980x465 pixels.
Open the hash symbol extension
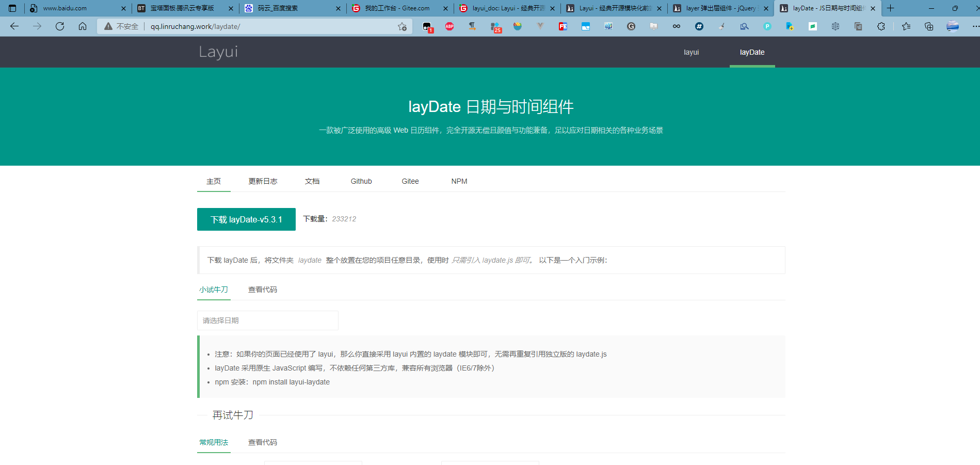pyautogui.click(x=699, y=26)
